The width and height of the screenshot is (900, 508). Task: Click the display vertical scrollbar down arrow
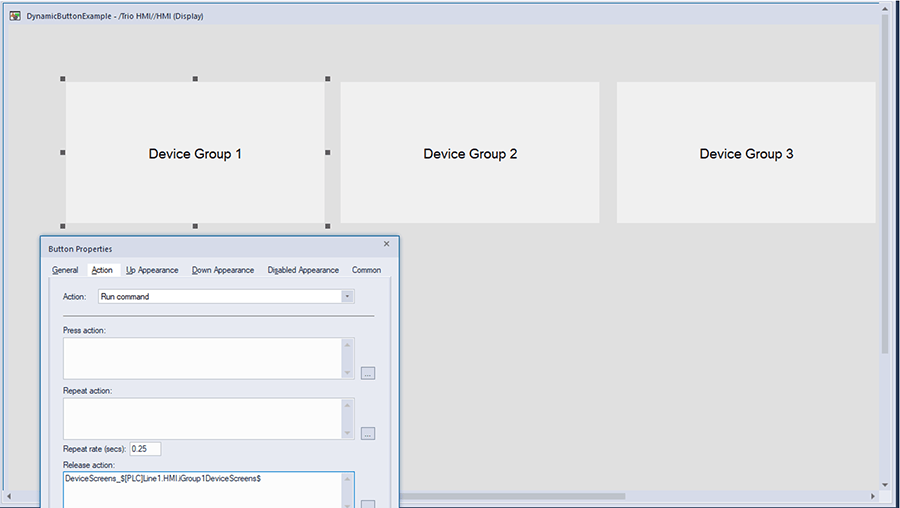tap(885, 485)
